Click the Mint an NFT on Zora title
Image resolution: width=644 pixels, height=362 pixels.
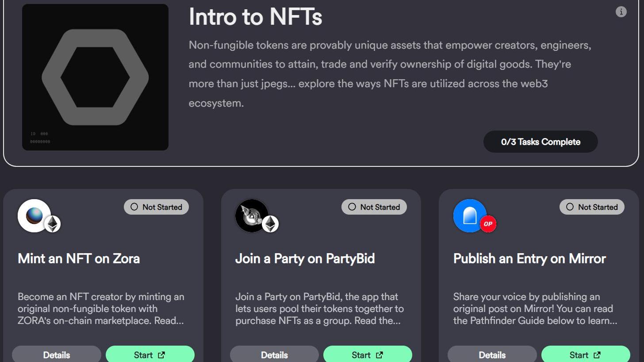pos(79,258)
